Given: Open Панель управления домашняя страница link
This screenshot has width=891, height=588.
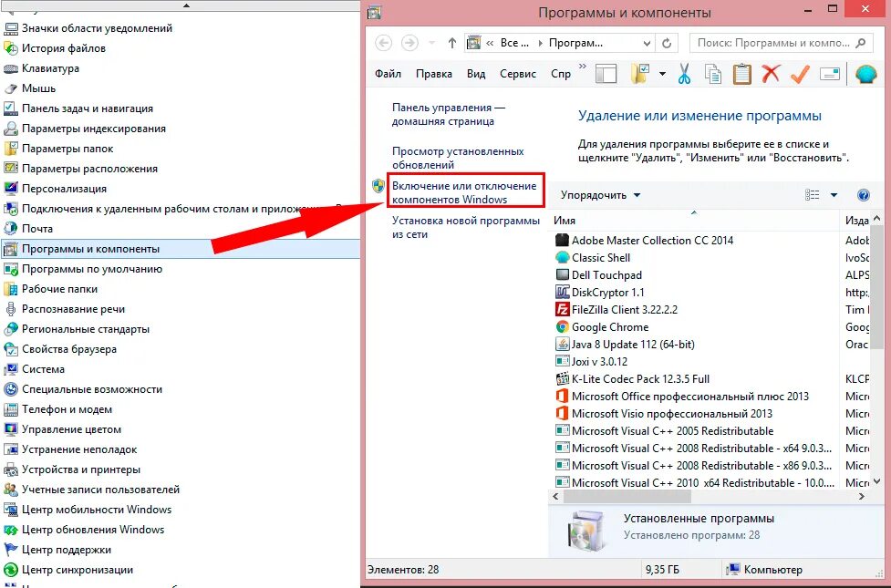Looking at the screenshot, I should tap(449, 114).
